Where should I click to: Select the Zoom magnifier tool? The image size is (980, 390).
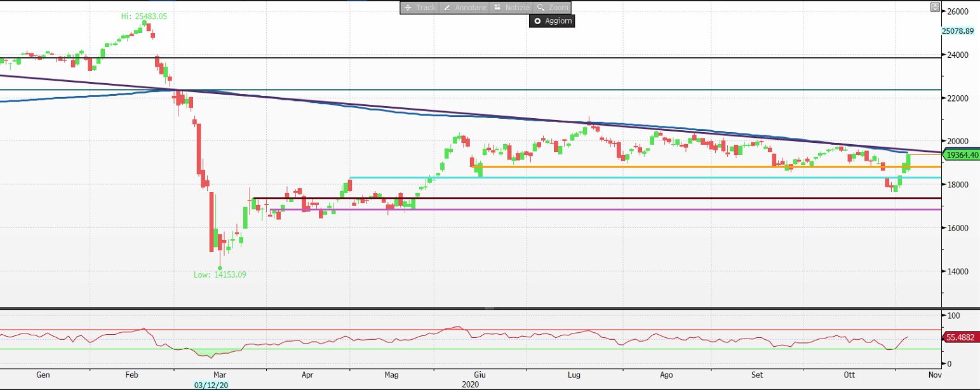point(552,8)
